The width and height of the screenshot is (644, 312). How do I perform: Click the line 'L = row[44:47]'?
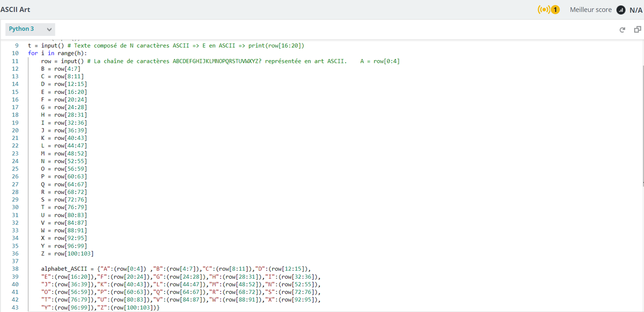[x=64, y=146]
